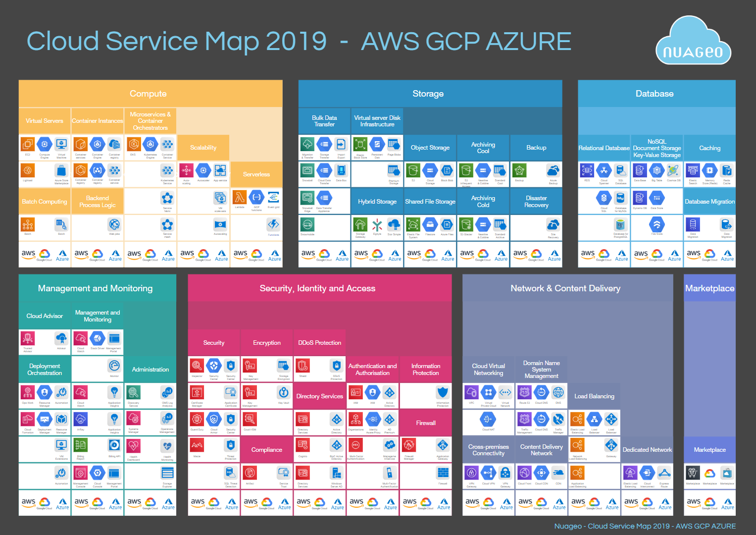Image resolution: width=756 pixels, height=535 pixels.
Task: Click the S3 Glacier icon
Action: click(x=466, y=224)
